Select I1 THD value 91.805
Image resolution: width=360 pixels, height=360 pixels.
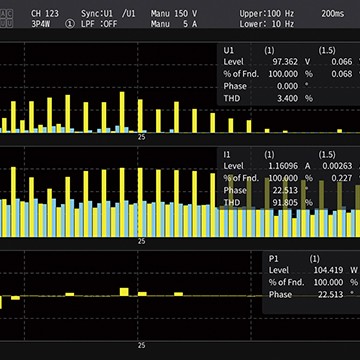[286, 202]
